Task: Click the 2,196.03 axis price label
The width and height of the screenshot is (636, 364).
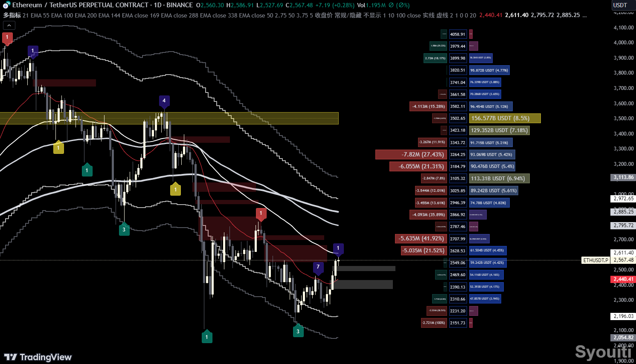Action: point(623,316)
